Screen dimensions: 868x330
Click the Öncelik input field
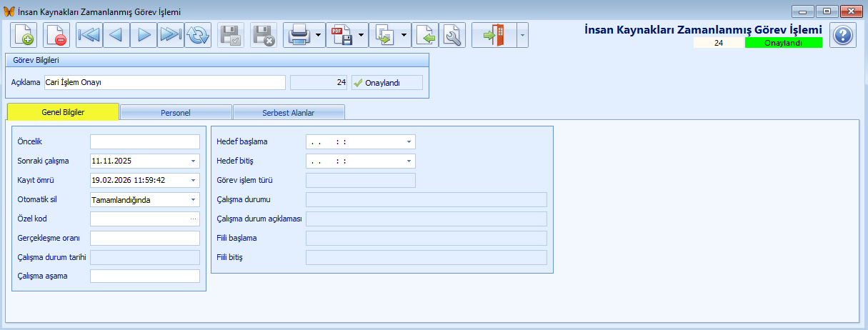pyautogui.click(x=145, y=141)
